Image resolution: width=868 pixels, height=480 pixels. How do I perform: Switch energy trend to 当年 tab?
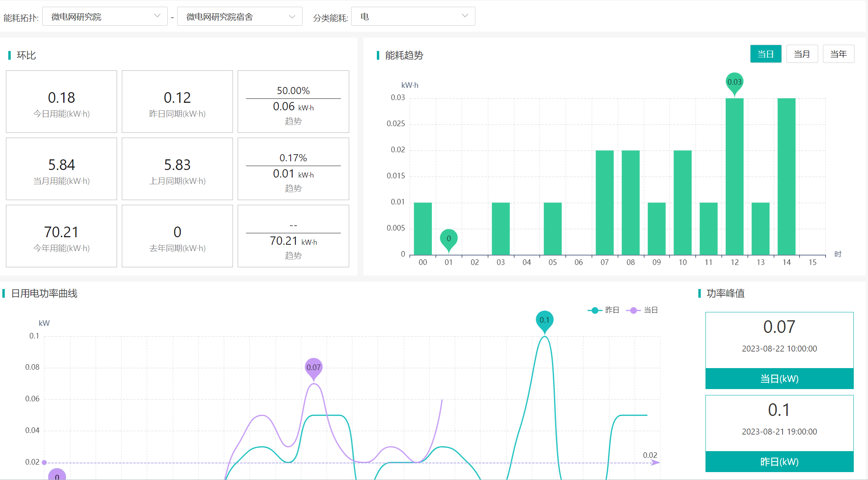(838, 54)
